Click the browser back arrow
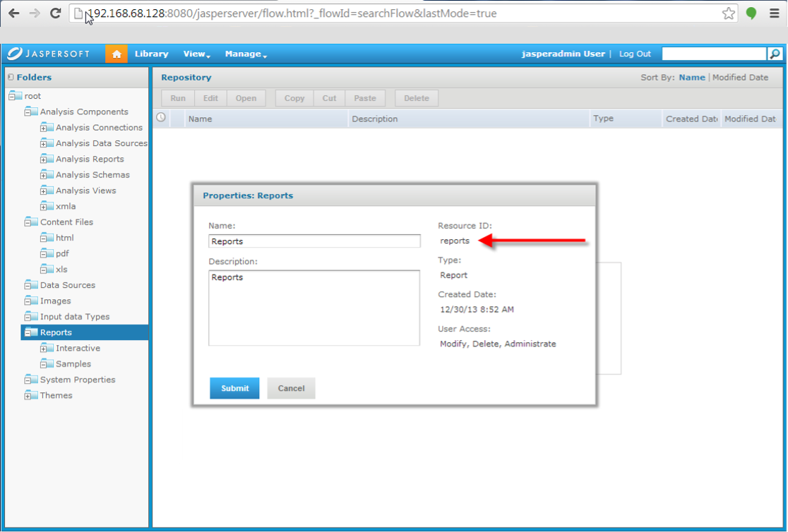The width and height of the screenshot is (788, 532). (x=14, y=13)
